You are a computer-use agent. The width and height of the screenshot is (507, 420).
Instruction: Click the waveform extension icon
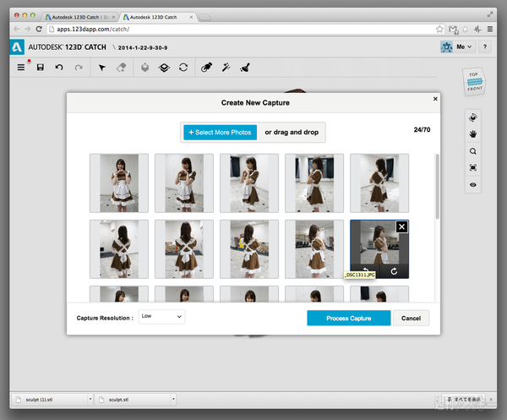pos(477,29)
